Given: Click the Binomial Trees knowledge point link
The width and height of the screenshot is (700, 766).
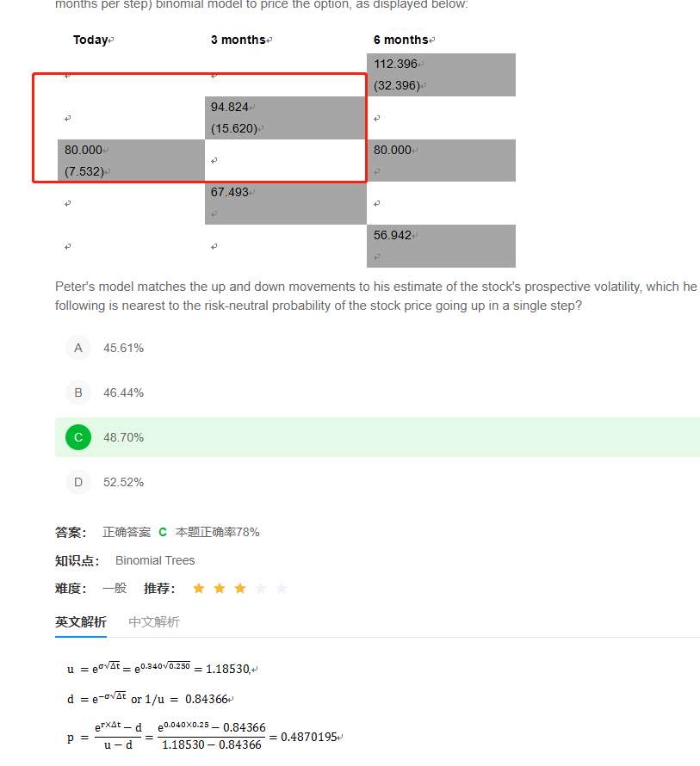Looking at the screenshot, I should [155, 560].
